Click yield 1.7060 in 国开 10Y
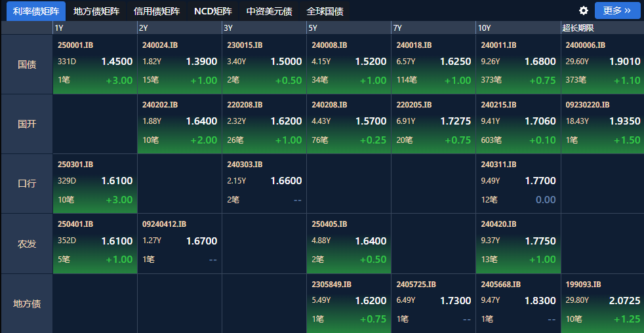This screenshot has height=333, width=644. coord(540,121)
